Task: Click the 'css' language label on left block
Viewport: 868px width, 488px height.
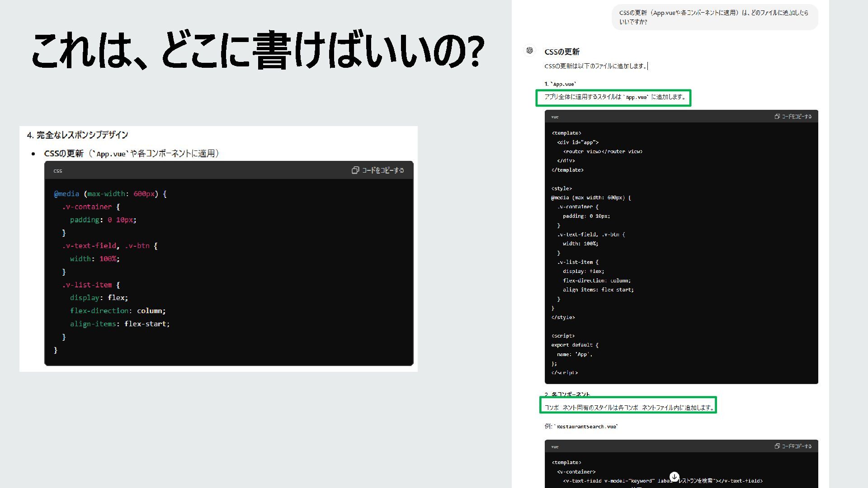Action: click(58, 171)
